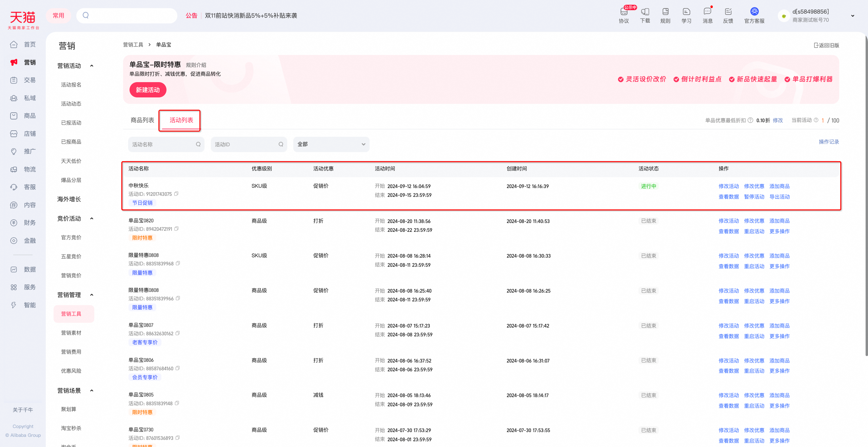Image resolution: width=868 pixels, height=447 pixels.
Task: Open the 规则 rules icon
Action: [x=665, y=16]
